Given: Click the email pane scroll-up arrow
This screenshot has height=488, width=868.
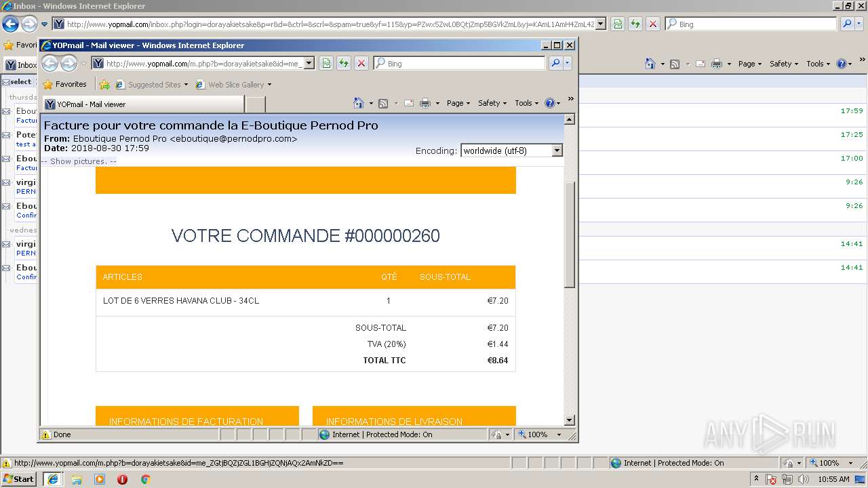Looking at the screenshot, I should click(570, 119).
